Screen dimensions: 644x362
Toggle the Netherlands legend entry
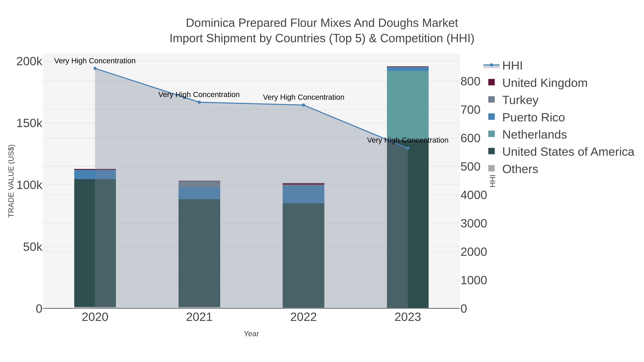point(527,135)
